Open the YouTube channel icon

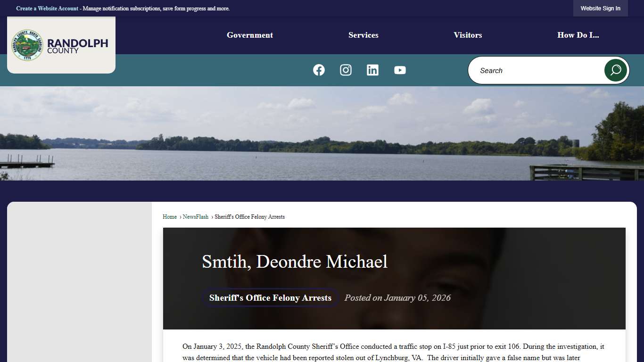click(400, 70)
